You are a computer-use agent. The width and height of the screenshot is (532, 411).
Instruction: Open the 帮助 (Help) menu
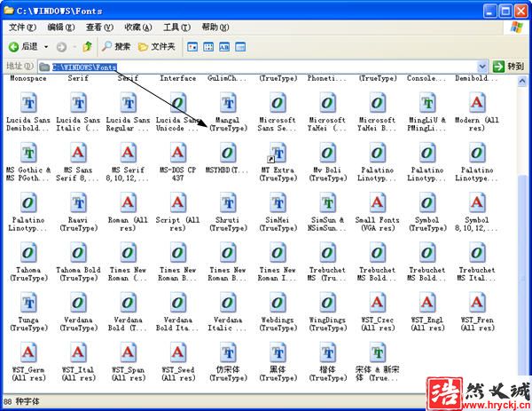pyautogui.click(x=215, y=28)
